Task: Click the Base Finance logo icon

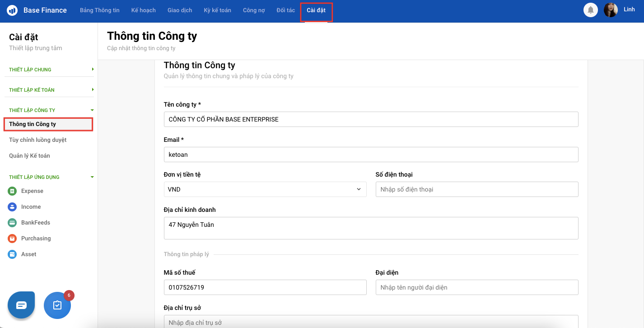Action: [x=12, y=10]
